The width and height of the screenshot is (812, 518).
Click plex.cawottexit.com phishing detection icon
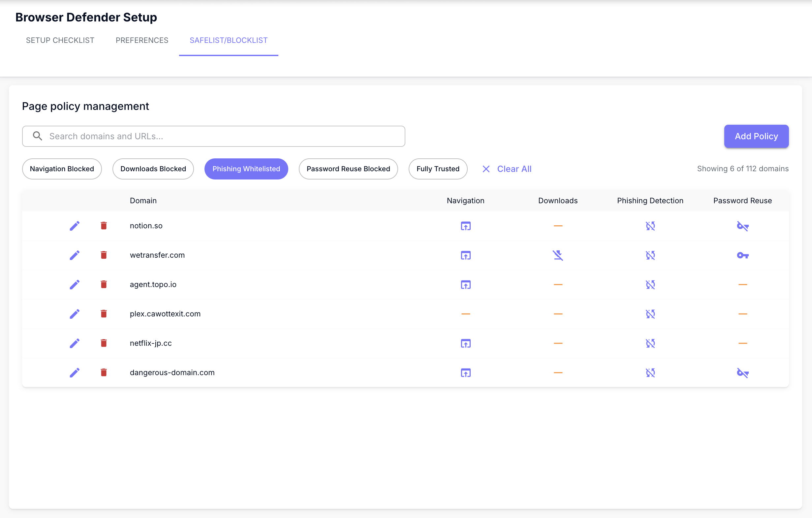coord(650,314)
